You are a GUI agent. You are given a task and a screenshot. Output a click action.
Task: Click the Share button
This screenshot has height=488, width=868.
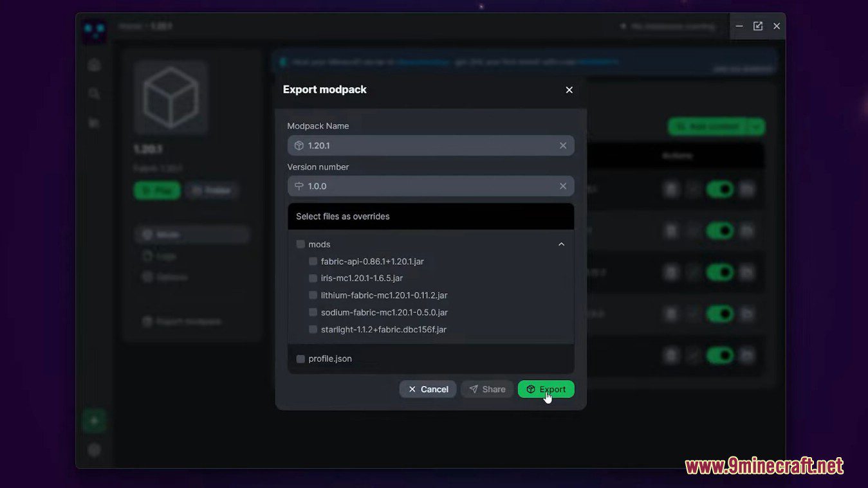tap(487, 389)
